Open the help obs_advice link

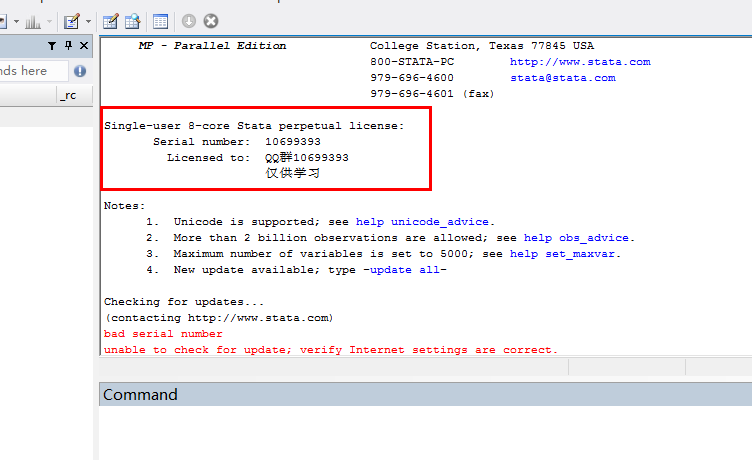click(576, 238)
